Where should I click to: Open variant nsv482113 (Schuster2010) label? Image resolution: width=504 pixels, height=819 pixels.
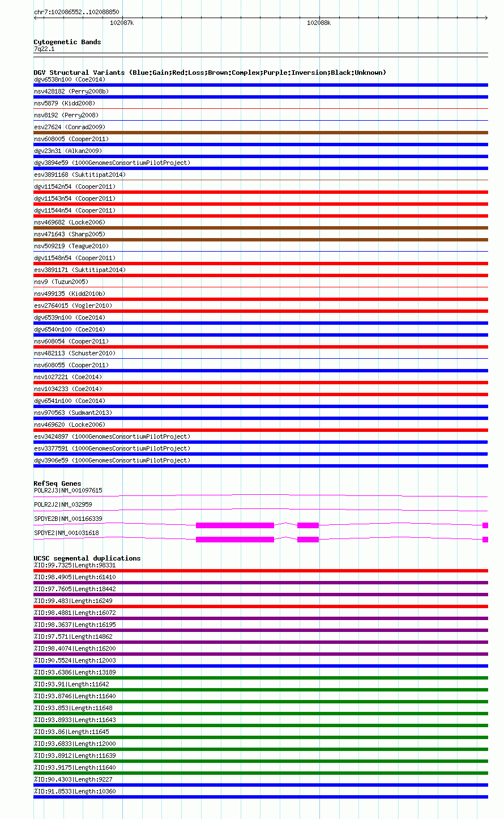point(75,353)
